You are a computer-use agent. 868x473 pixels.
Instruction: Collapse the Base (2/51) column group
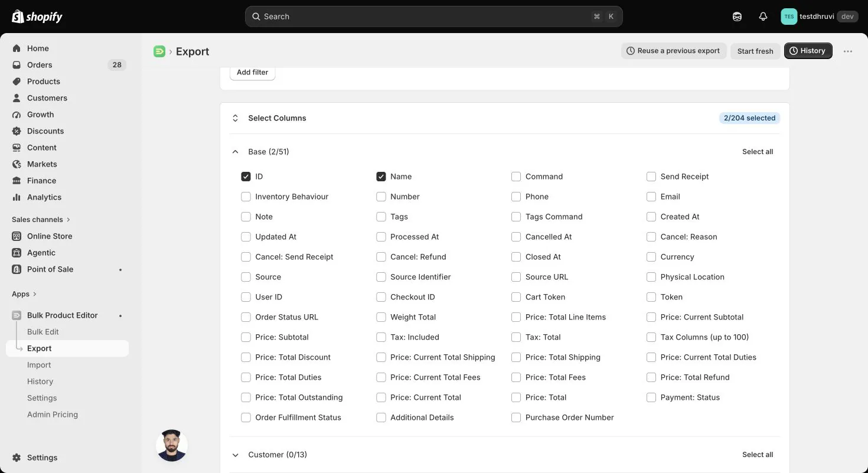coord(235,152)
